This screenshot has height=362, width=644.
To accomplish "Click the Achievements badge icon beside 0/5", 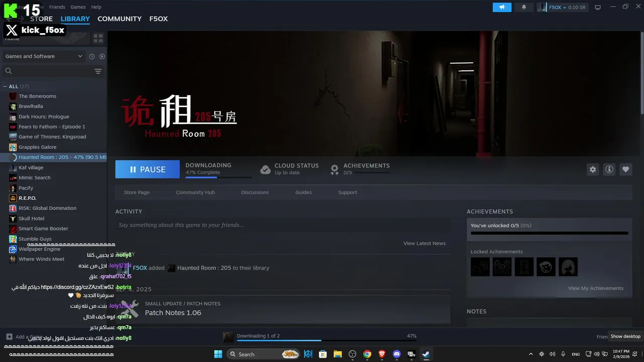I will [335, 169].
